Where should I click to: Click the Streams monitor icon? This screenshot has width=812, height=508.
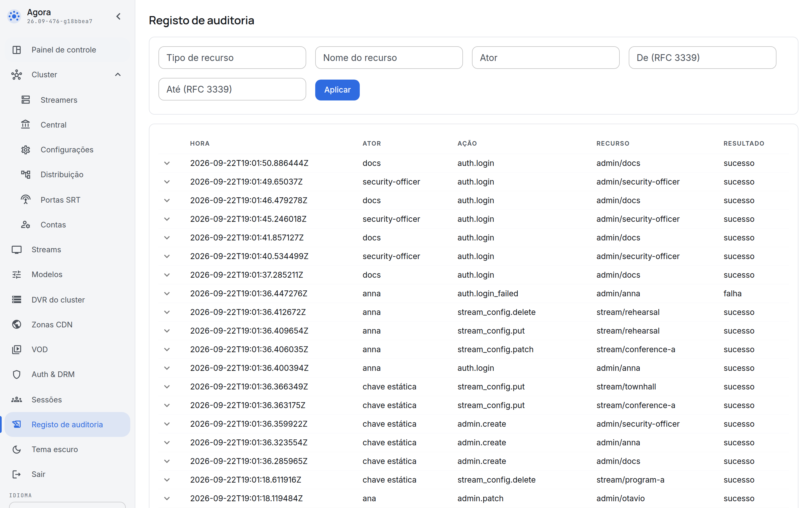point(16,250)
